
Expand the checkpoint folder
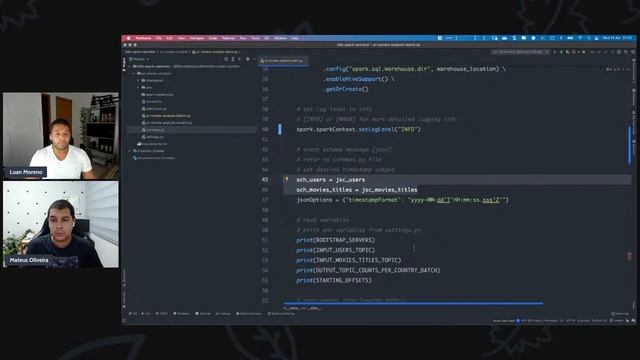138,80
